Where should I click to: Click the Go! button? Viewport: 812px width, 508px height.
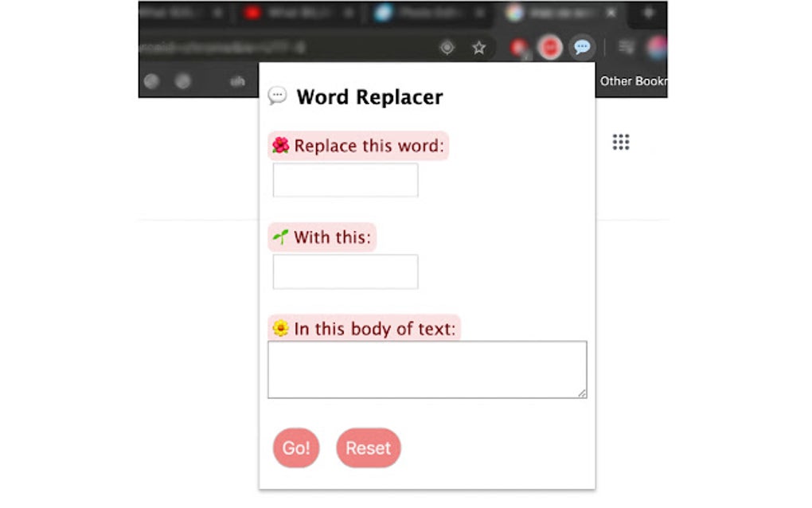295,447
